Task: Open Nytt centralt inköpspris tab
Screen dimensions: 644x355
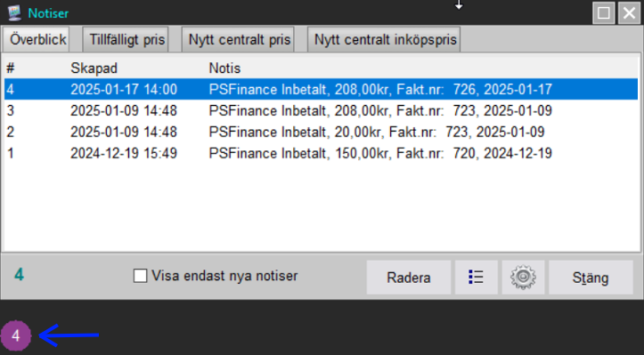Action: 384,39
